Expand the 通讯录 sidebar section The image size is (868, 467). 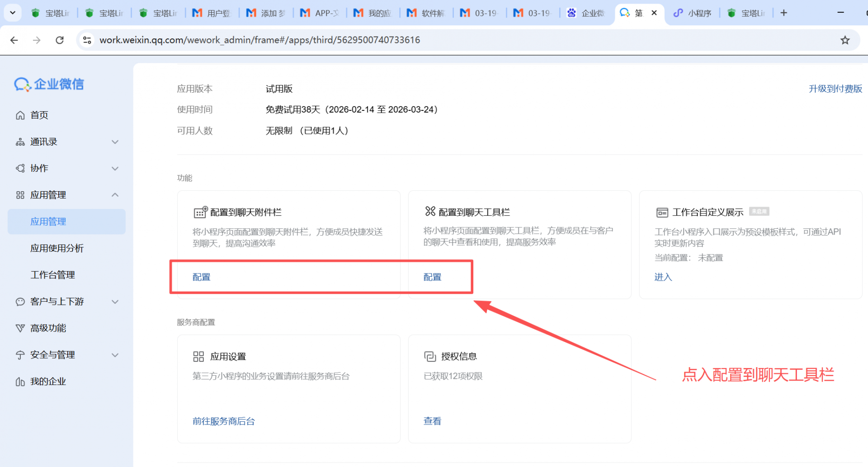coord(115,142)
